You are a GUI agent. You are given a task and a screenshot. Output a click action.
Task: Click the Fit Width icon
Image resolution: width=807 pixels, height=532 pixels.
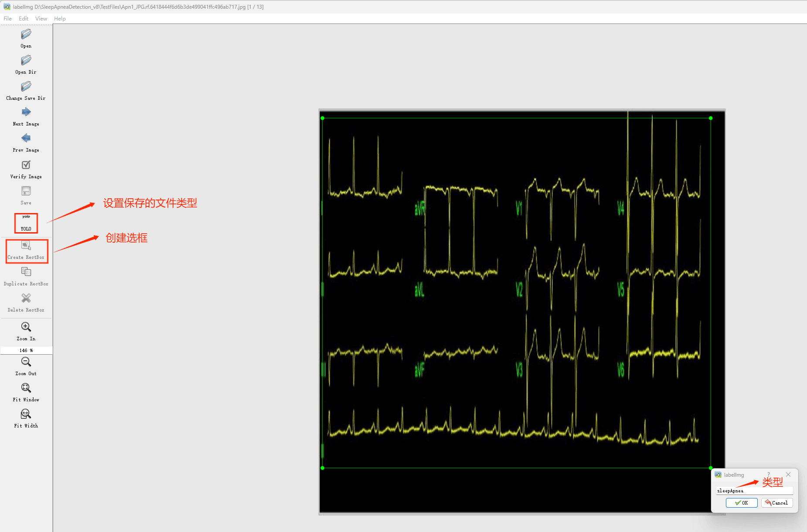coord(26,414)
